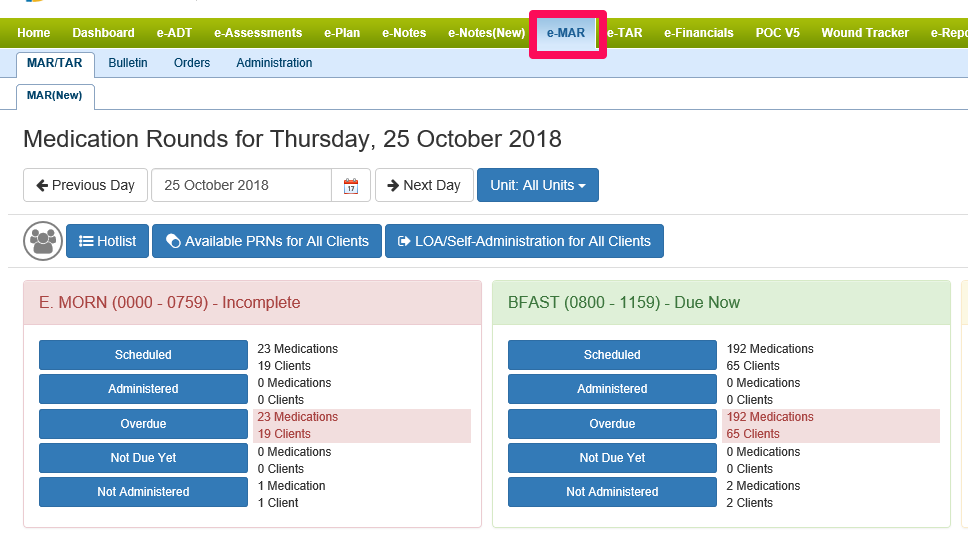Select the Bulletin sub-tab

[x=128, y=63]
